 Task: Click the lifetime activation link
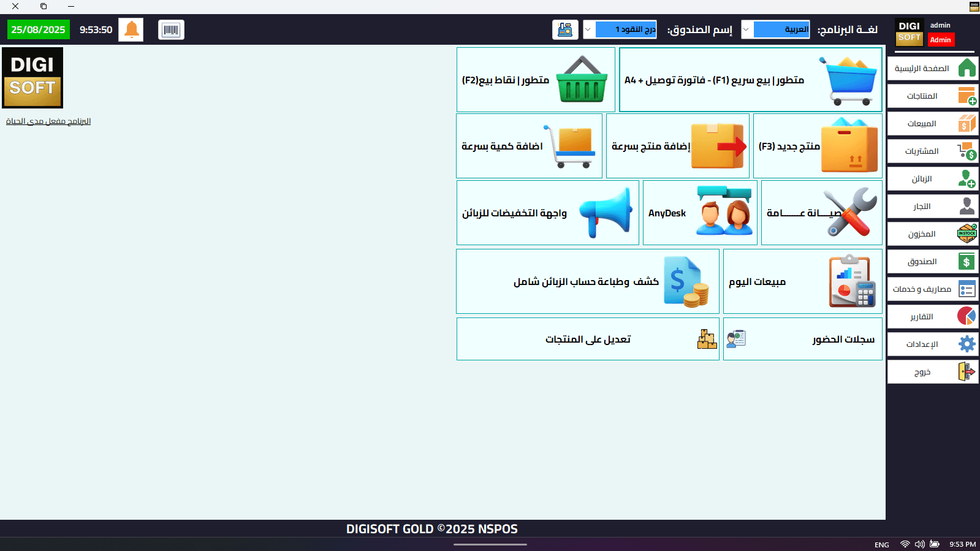(48, 121)
